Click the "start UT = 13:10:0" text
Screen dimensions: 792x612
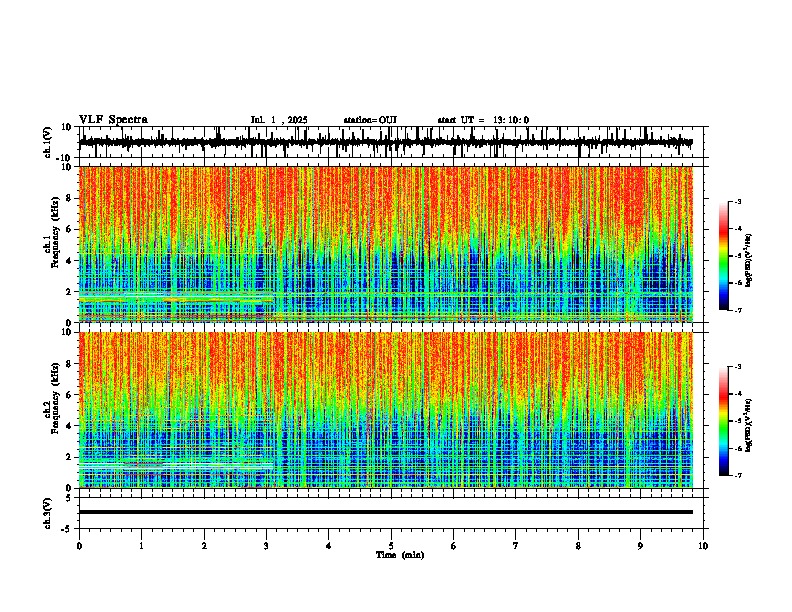coord(483,120)
